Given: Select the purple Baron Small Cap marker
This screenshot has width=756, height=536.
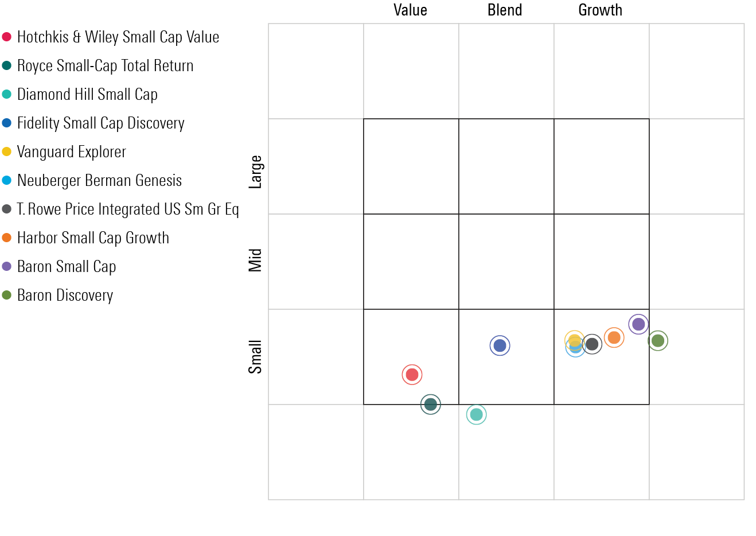Looking at the screenshot, I should coord(638,324).
